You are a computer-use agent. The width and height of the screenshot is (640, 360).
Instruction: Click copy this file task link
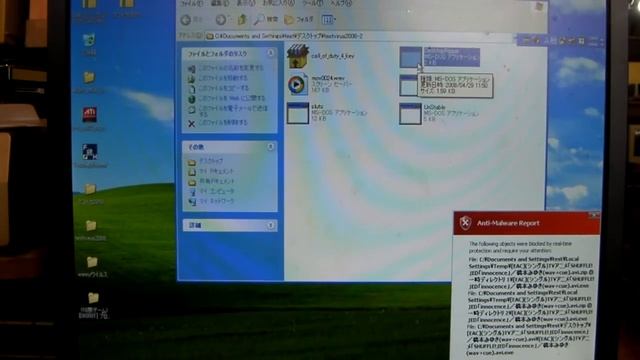pos(224,88)
